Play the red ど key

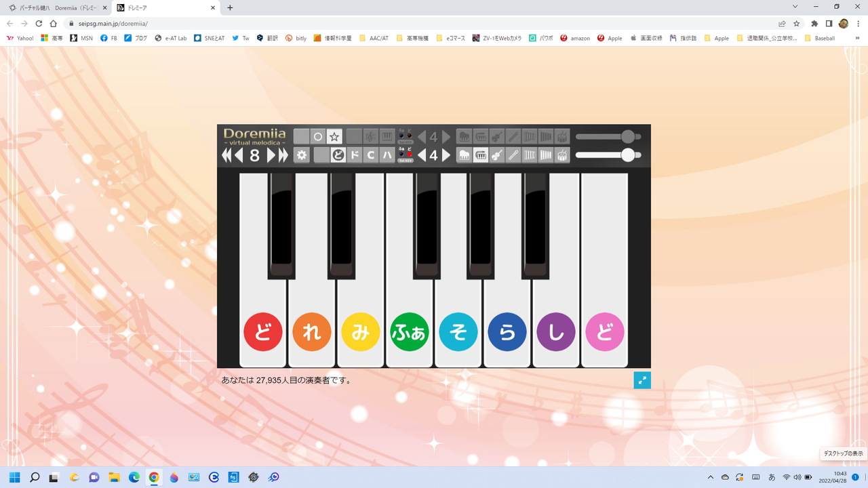tap(263, 332)
